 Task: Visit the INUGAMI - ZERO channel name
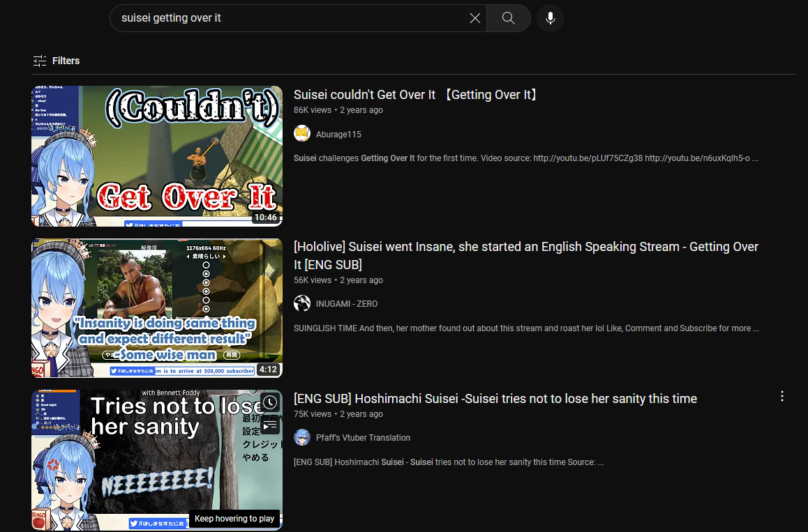[347, 304]
